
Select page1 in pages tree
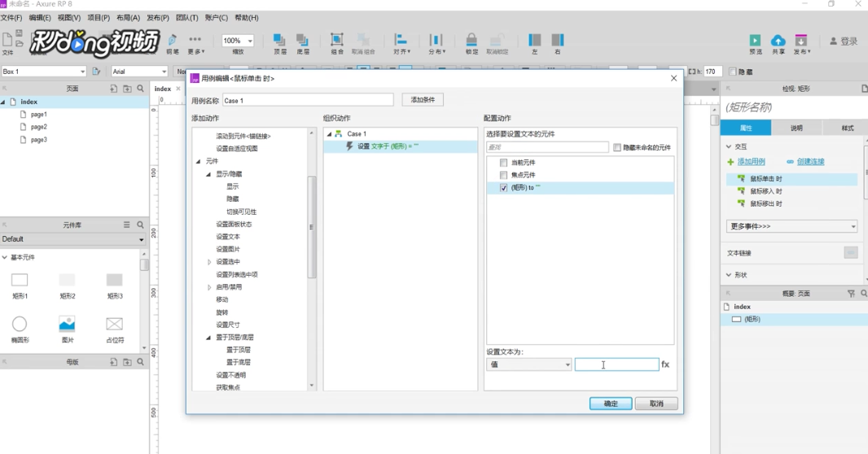(38, 115)
